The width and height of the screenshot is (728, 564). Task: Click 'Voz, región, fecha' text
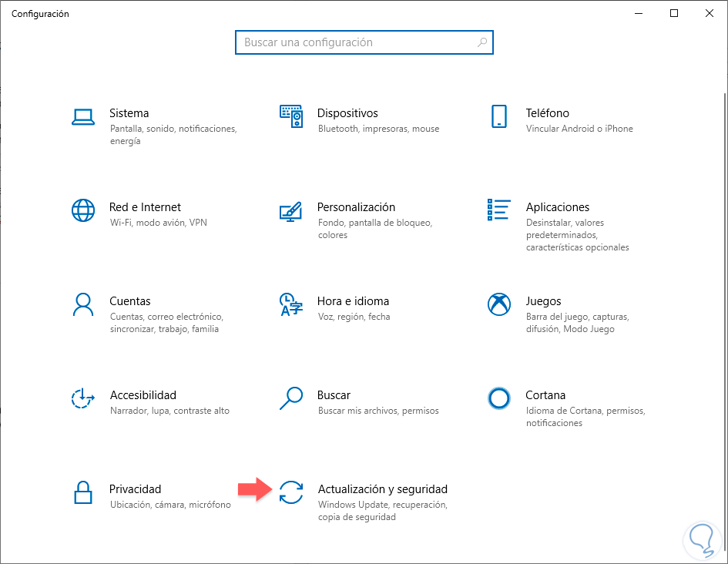point(354,317)
